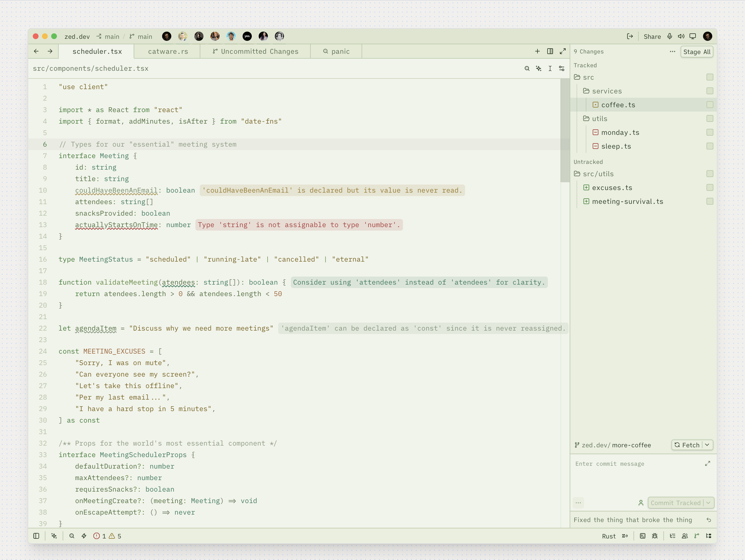Open the collaboration people icon in status bar
The image size is (745, 560).
tap(685, 536)
